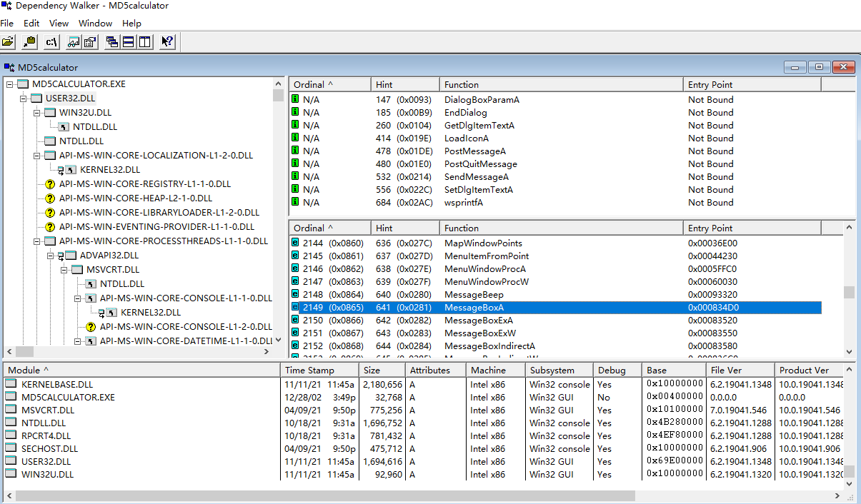This screenshot has width=861, height=504.
Task: Select the MenuWindowProcW export row
Action: [555, 282]
